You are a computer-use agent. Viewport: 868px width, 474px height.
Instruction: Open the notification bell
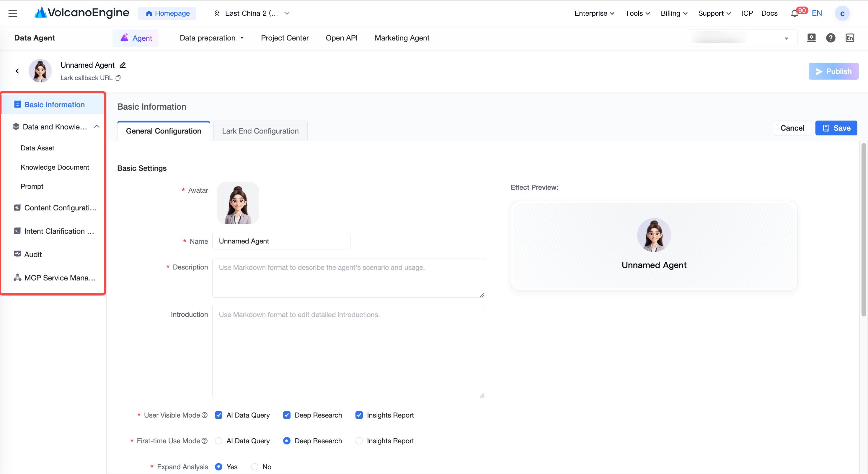[794, 14]
